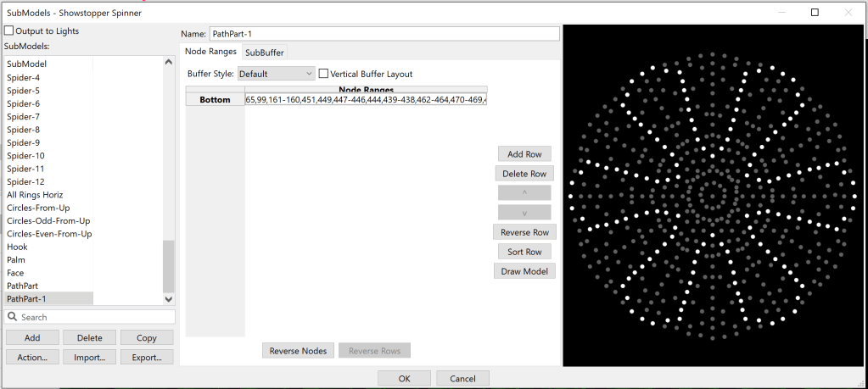Click the Export... button
The height and width of the screenshot is (389, 868).
click(x=146, y=357)
